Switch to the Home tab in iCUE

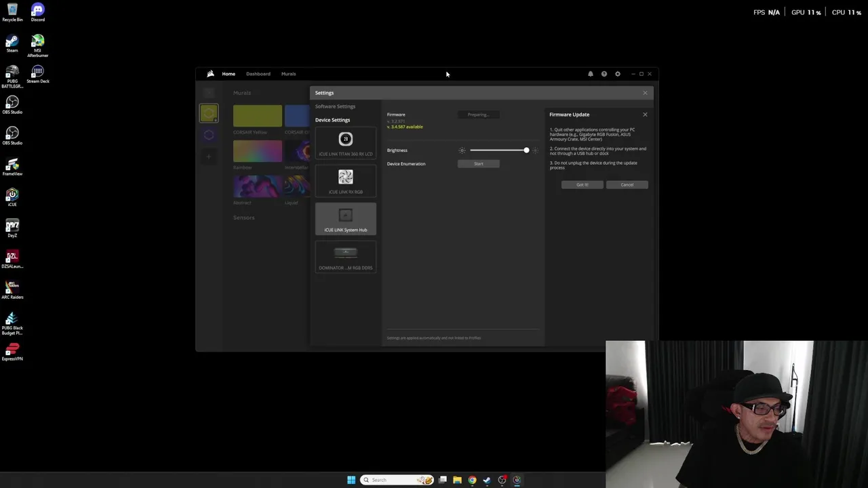pyautogui.click(x=229, y=74)
